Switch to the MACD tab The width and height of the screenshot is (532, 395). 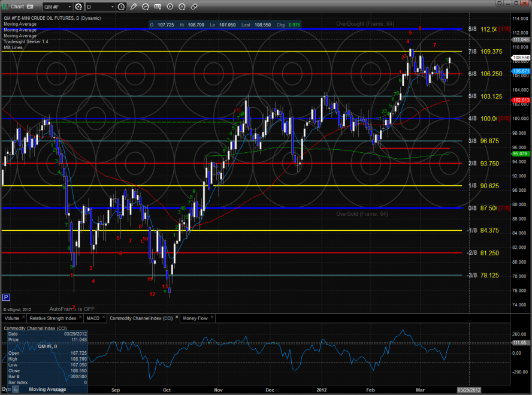[92, 318]
